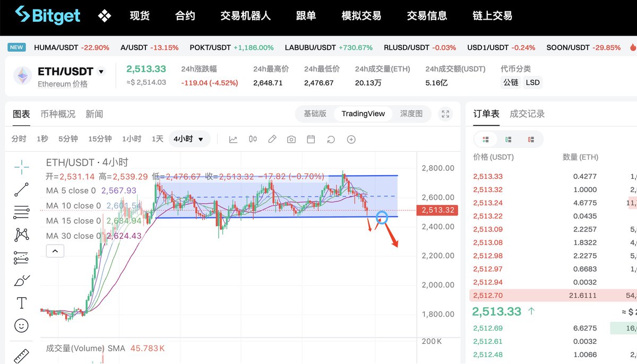Select the trend line drawing tool
The width and height of the screenshot is (637, 364).
22,189
